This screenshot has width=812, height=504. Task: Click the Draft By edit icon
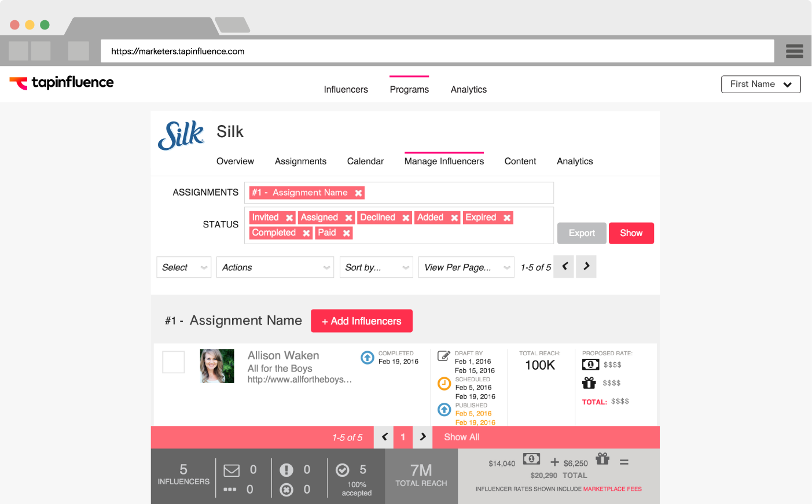444,356
